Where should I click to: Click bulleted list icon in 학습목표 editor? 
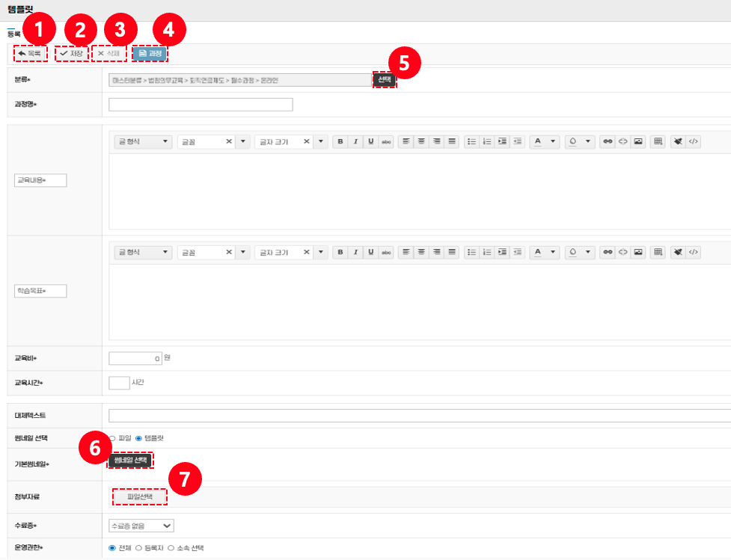[471, 252]
